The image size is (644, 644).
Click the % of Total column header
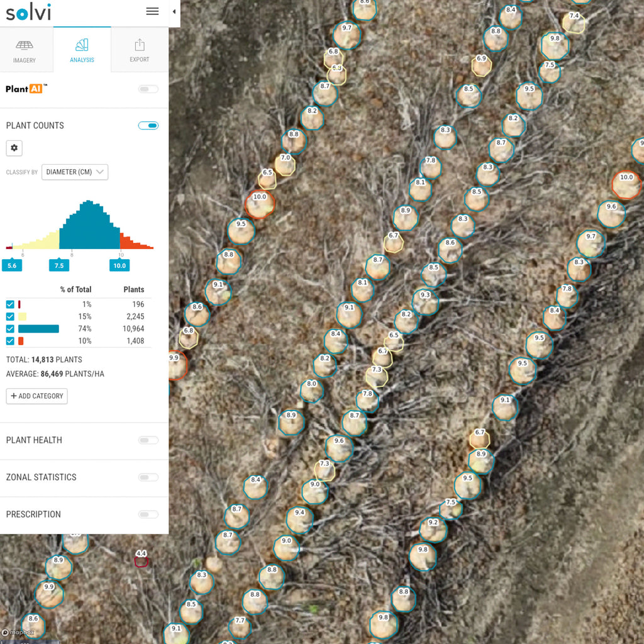(x=75, y=289)
